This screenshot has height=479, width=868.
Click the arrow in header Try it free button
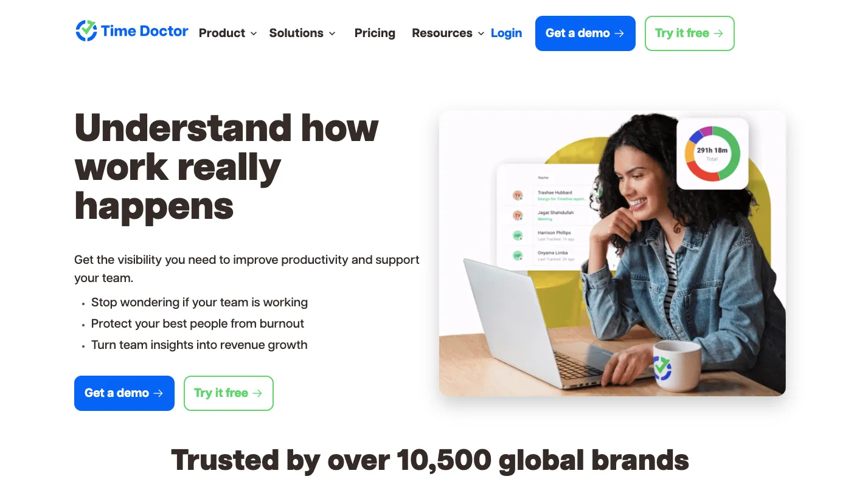[718, 33]
